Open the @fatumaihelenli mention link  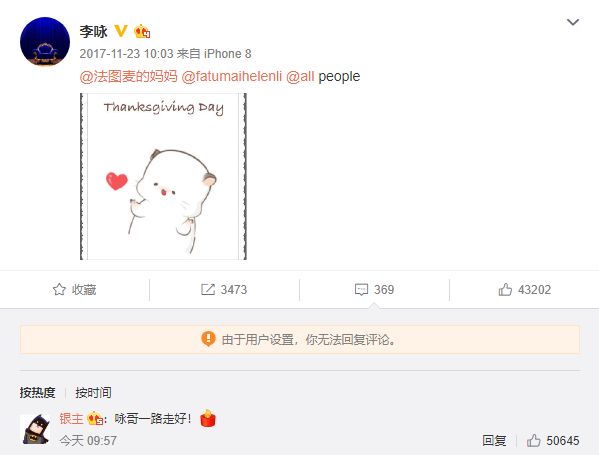point(232,76)
